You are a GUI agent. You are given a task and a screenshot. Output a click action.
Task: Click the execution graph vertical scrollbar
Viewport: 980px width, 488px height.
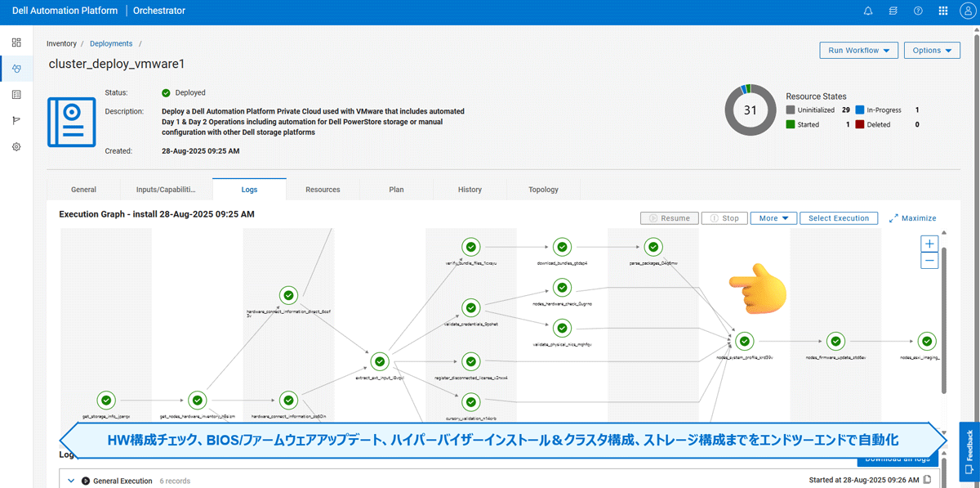pyautogui.click(x=945, y=320)
